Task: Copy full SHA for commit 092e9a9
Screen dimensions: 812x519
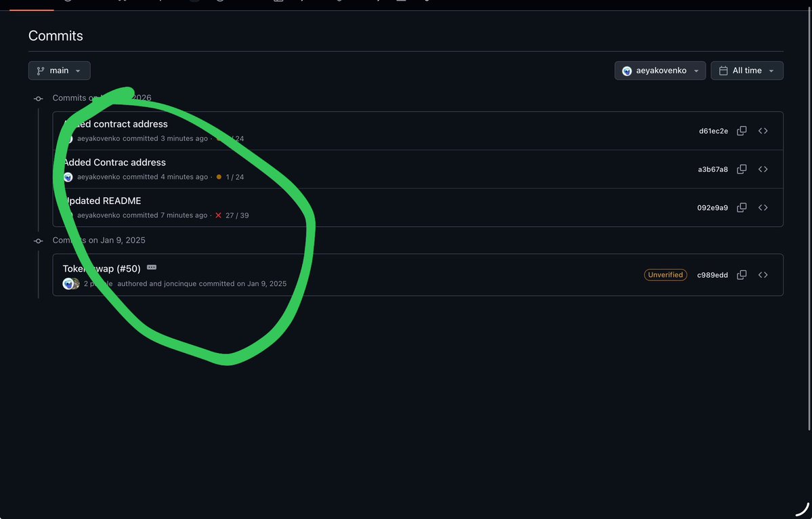Action: 742,207
